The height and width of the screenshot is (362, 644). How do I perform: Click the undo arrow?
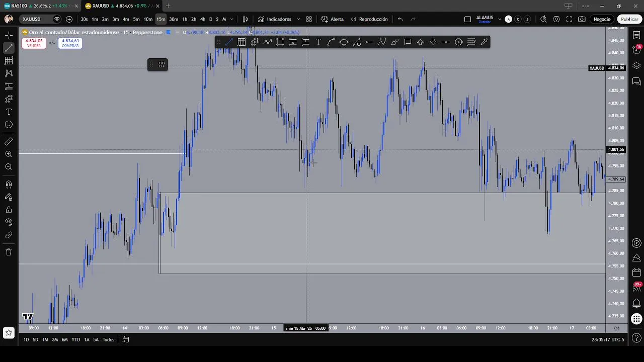[x=400, y=19]
